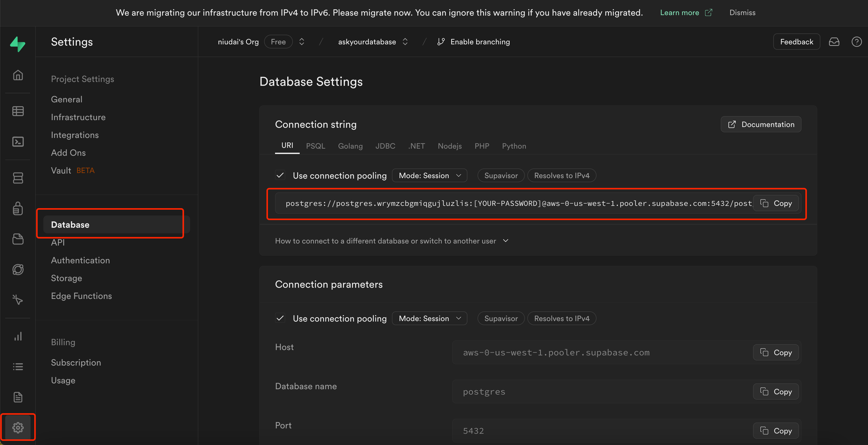The height and width of the screenshot is (445, 868).
Task: Click the Settings gear icon
Action: [18, 427]
